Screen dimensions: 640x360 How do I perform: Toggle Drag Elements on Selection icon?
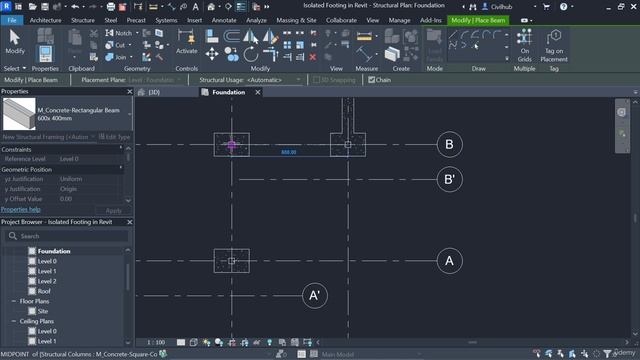coord(584,353)
